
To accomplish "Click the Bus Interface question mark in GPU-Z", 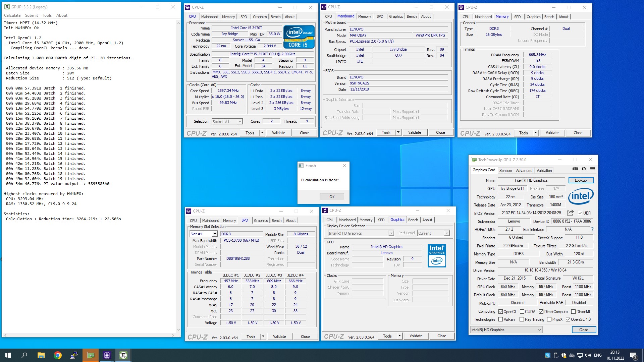I will [x=592, y=229].
